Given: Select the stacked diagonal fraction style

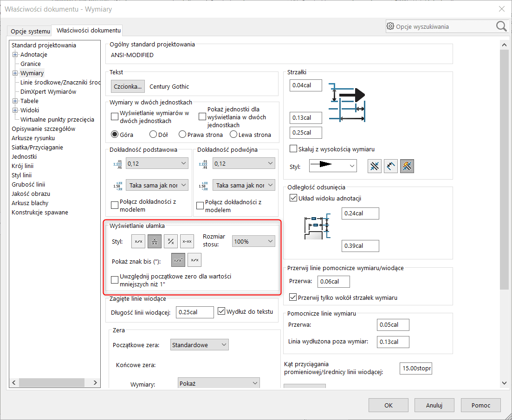Looking at the screenshot, I should pyautogui.click(x=170, y=241).
